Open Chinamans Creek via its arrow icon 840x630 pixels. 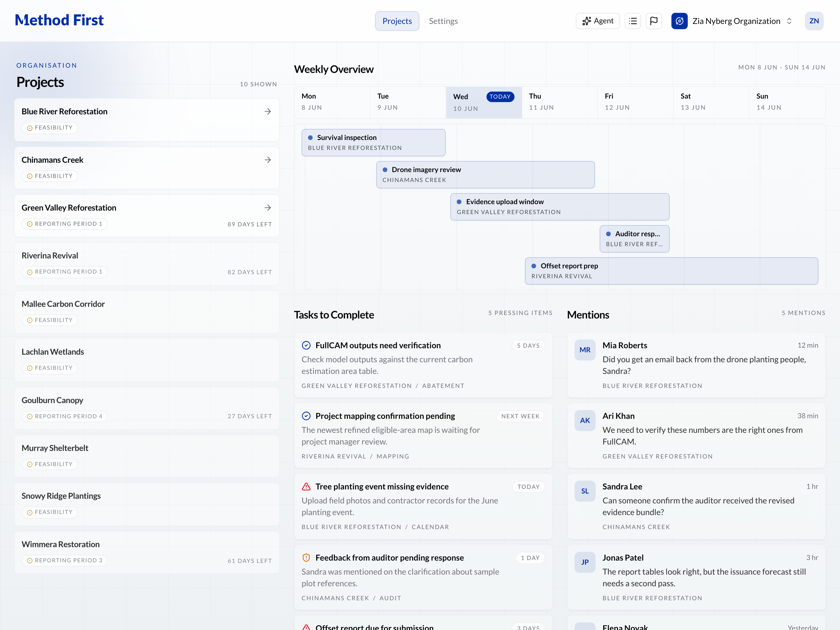point(268,160)
